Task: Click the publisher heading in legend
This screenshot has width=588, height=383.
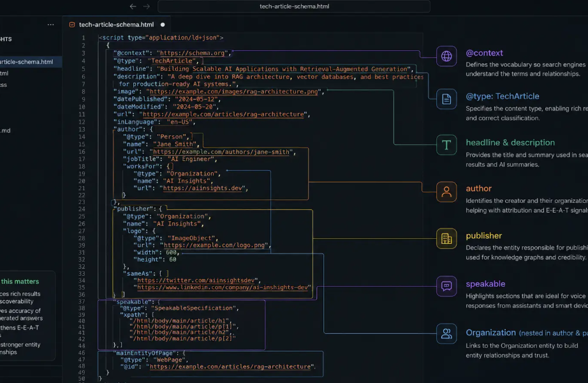Action: tap(484, 236)
